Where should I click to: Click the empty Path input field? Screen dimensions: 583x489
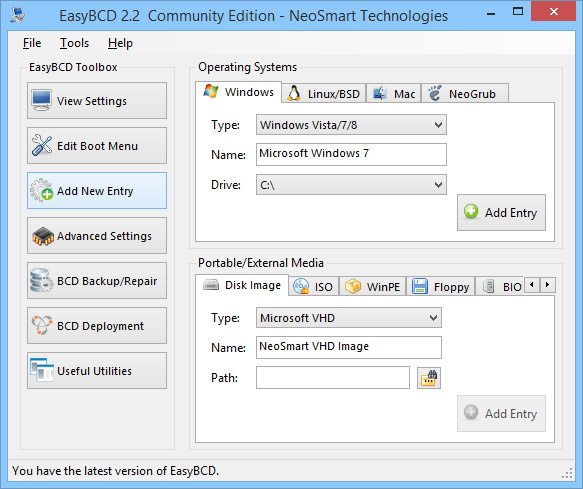tap(333, 378)
